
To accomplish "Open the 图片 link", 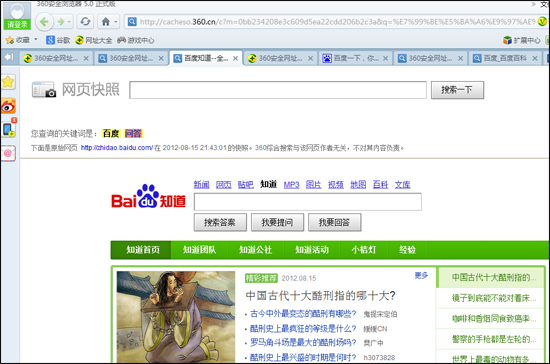I will click(313, 184).
